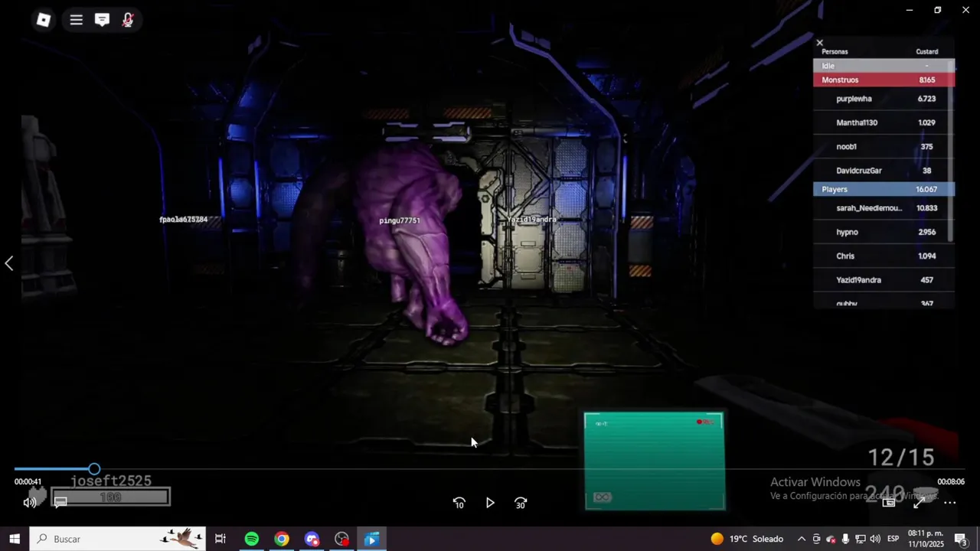
Task: Click the fpaola675284 player nametag
Action: click(x=183, y=220)
